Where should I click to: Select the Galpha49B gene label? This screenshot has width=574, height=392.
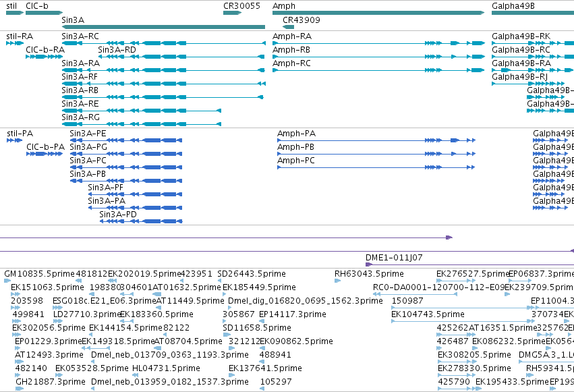click(513, 6)
